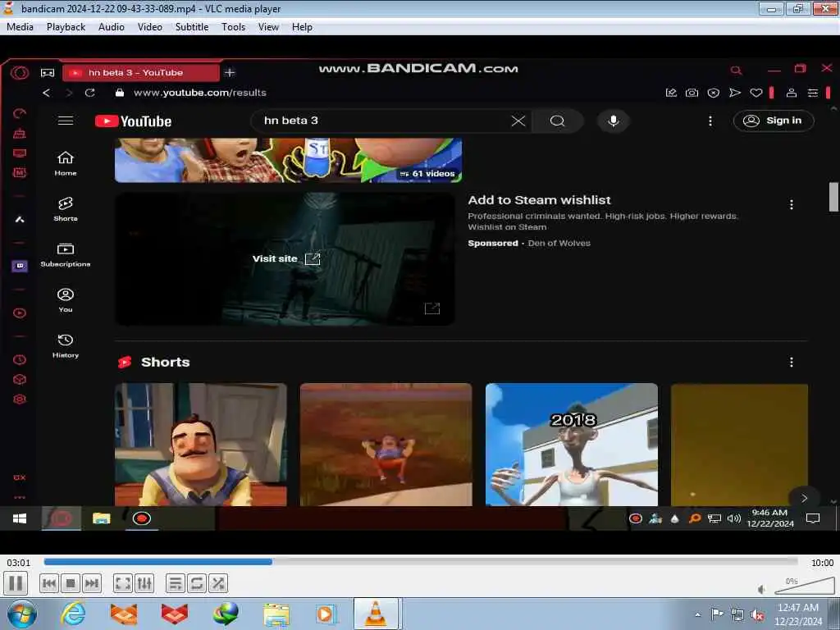This screenshot has width=840, height=630.
Task: Clear the YouTube search query
Action: pyautogui.click(x=518, y=121)
